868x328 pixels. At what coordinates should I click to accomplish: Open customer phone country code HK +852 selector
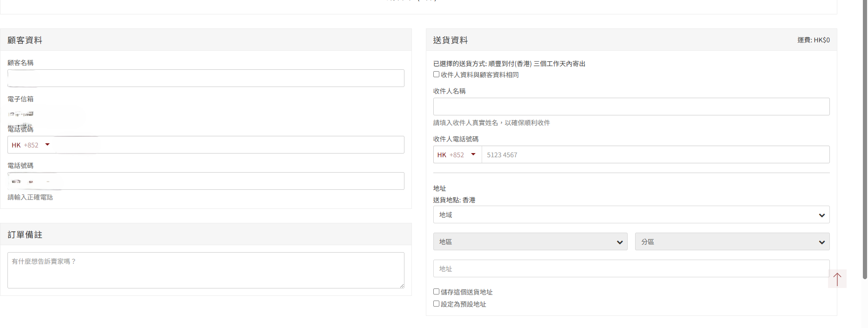(x=31, y=145)
